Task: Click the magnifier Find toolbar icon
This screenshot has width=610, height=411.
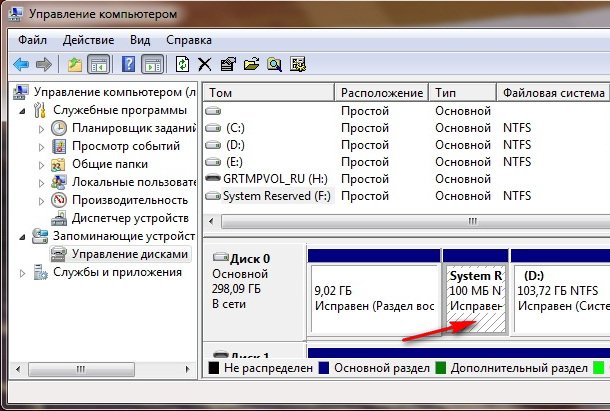Action: pos(274,64)
